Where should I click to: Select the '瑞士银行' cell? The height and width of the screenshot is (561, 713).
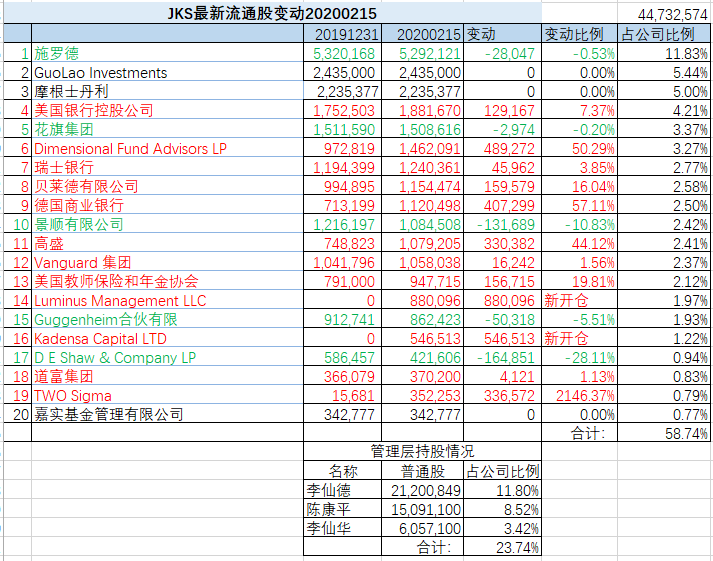tap(167, 167)
